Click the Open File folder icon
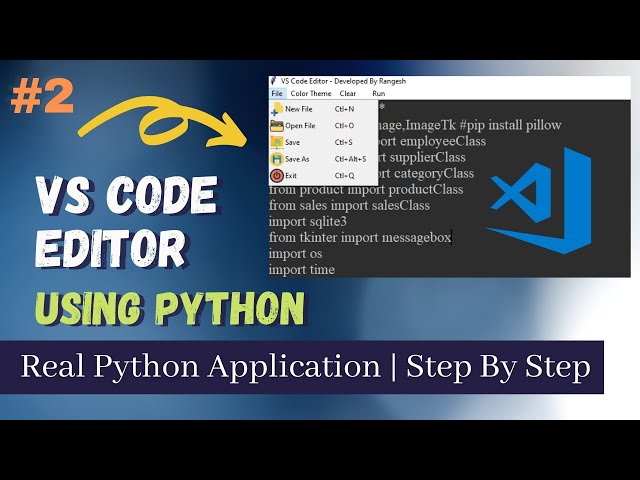This screenshot has width=640, height=480. (277, 126)
